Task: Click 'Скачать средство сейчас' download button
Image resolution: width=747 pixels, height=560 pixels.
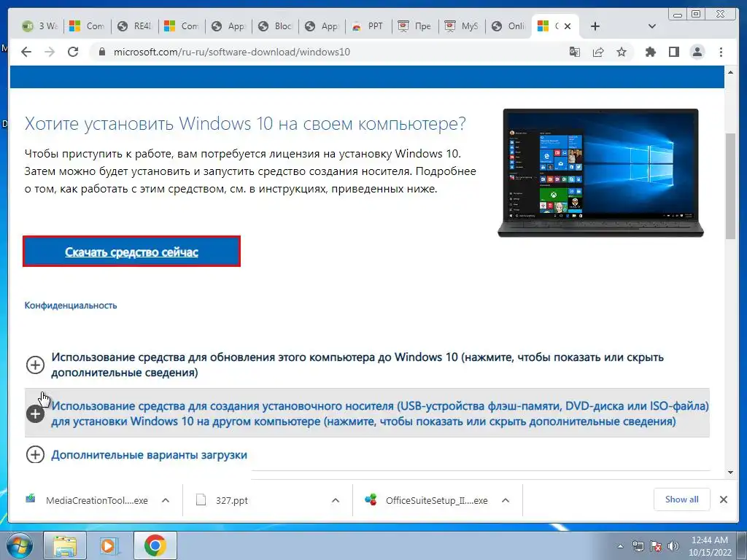Action: [x=131, y=252]
